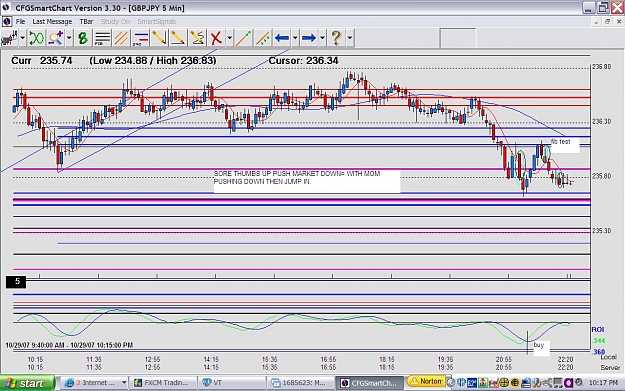Screen dimensions: 625x391
Task: Switch to VT taskbar window
Action: point(232,383)
